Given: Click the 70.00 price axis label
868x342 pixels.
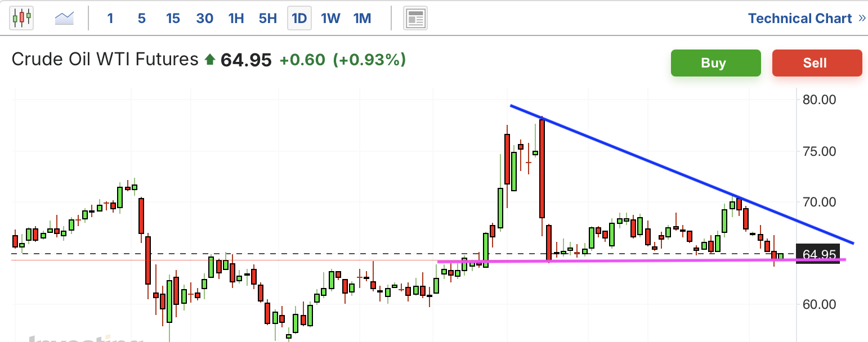Looking at the screenshot, I should pyautogui.click(x=820, y=202).
